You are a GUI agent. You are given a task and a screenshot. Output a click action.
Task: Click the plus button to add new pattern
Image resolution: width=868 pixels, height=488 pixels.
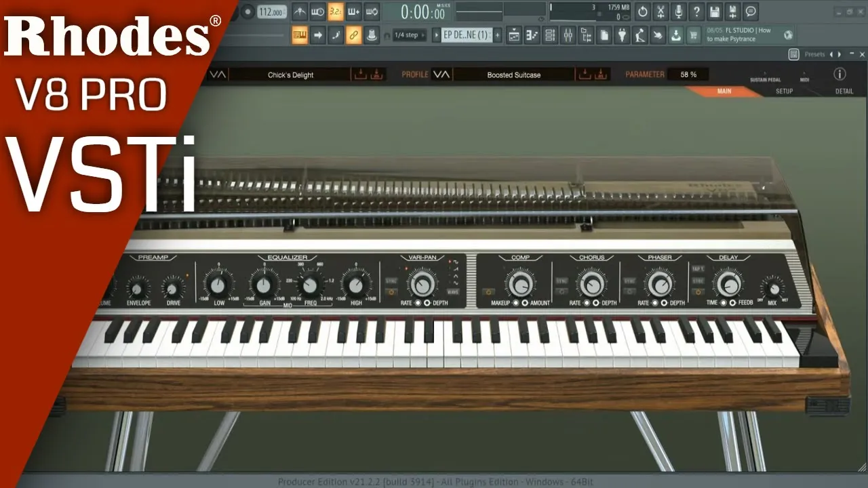pos(498,35)
